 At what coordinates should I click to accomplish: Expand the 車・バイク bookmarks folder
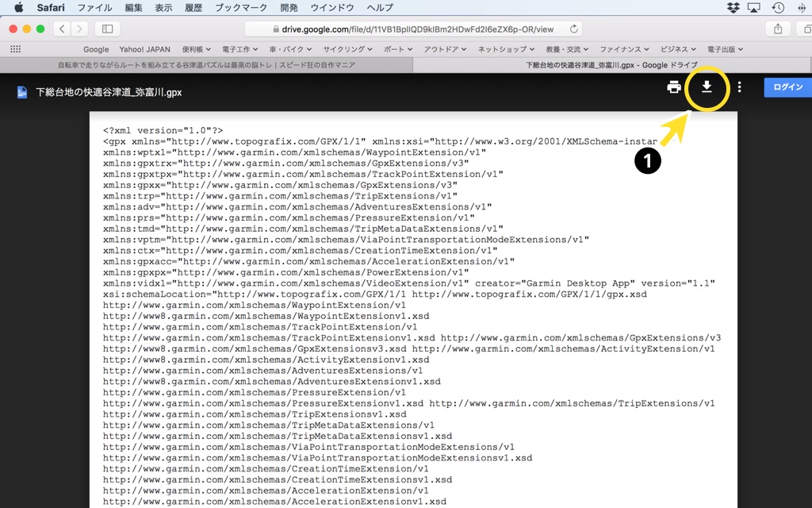[290, 49]
